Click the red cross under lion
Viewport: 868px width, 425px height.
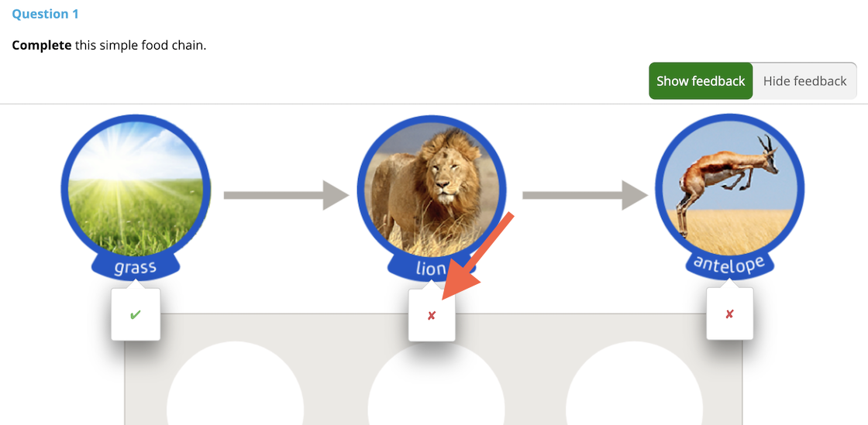[432, 316]
